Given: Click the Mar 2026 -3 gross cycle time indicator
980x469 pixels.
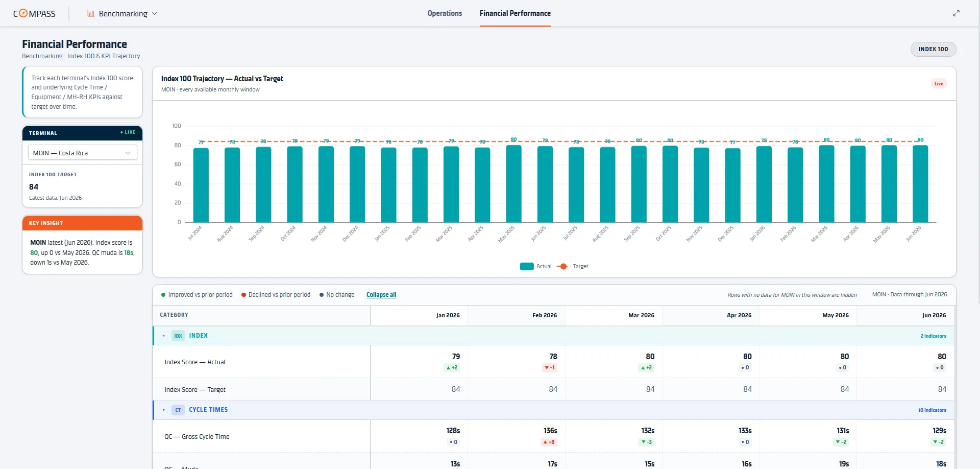Looking at the screenshot, I should [x=646, y=442].
